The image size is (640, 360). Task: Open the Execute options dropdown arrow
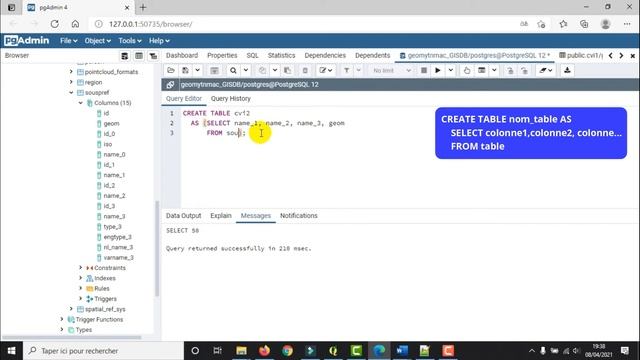click(450, 71)
